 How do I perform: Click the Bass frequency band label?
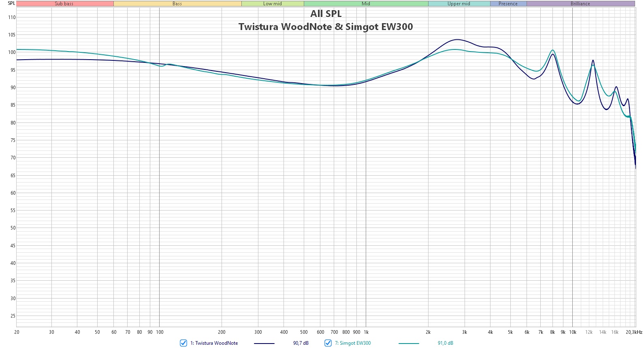coord(177,4)
